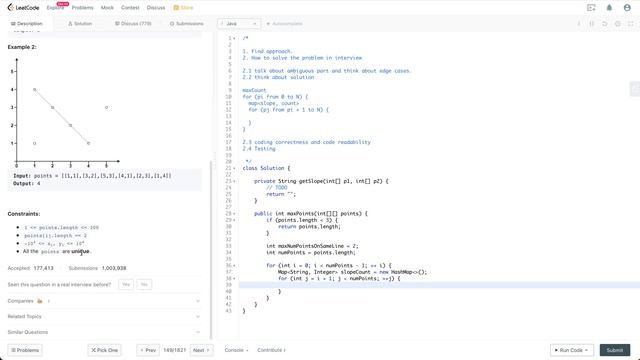The width and height of the screenshot is (640, 360).
Task: Fold the outer for loop on line 36
Action: click(x=234, y=266)
